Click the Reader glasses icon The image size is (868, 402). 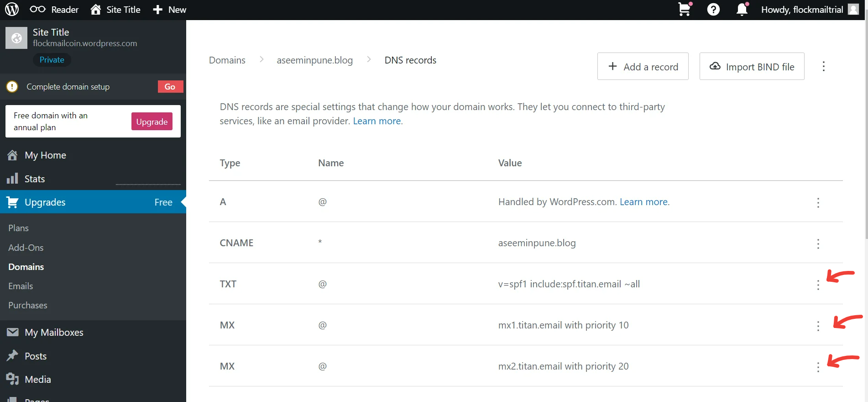37,9
